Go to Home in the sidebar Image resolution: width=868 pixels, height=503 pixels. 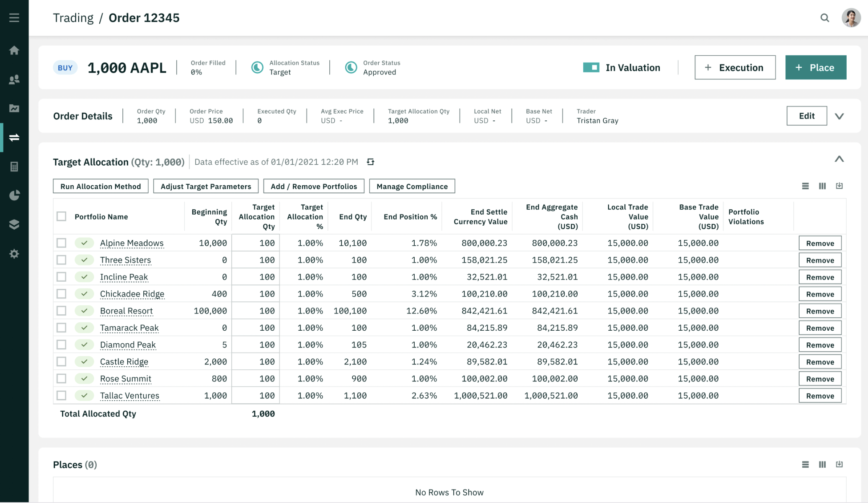click(14, 50)
